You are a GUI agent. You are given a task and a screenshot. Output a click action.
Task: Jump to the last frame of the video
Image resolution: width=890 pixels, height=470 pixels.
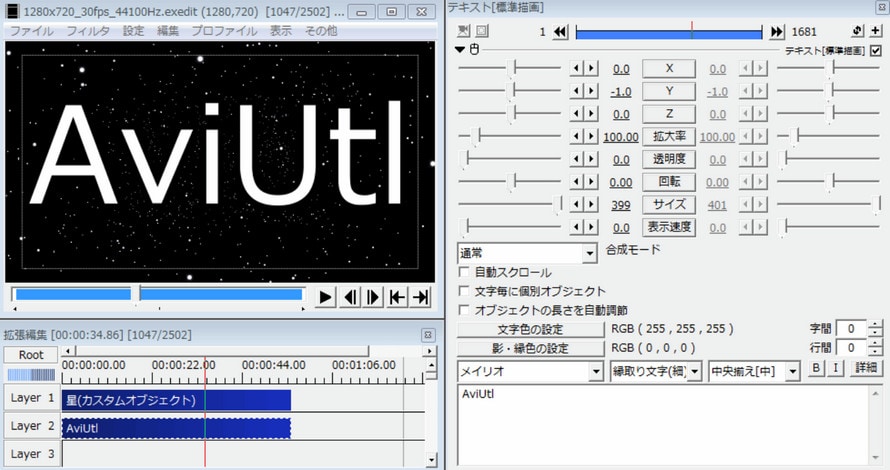[x=421, y=297]
